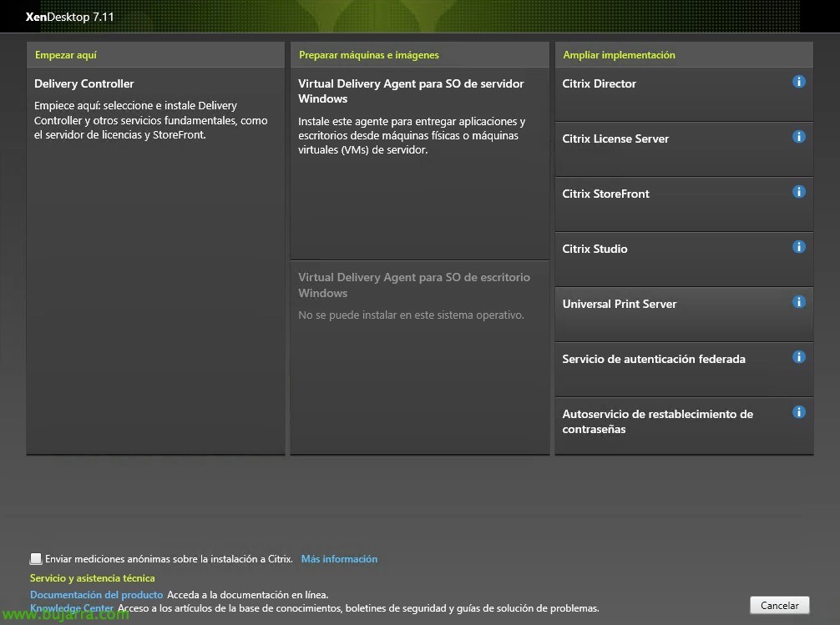840x625 pixels.
Task: Open the Más información link
Action: tap(339, 558)
